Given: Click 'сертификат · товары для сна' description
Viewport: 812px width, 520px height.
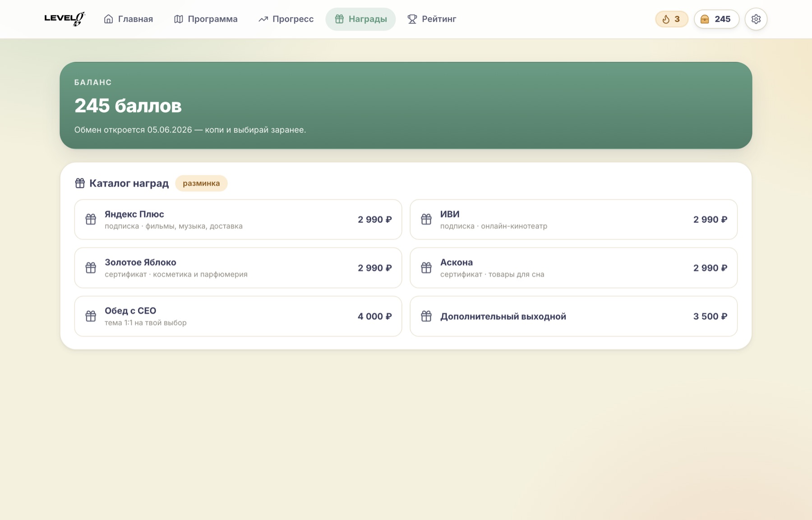Looking at the screenshot, I should [492, 274].
